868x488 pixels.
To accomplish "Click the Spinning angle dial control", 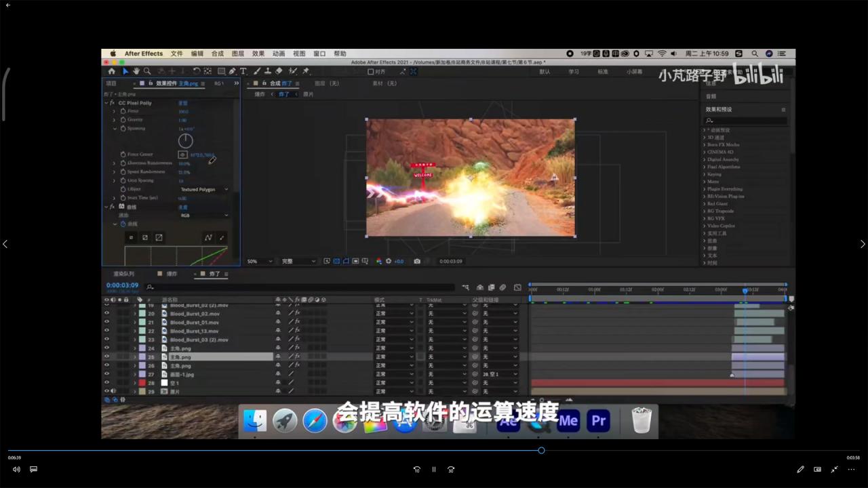I will [185, 141].
